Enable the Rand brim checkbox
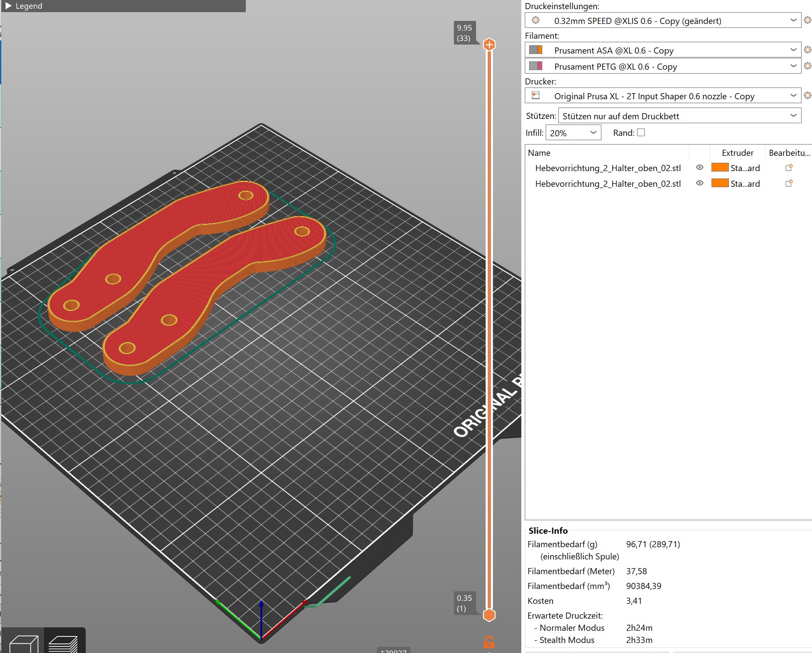This screenshot has width=812, height=653. pyautogui.click(x=641, y=132)
